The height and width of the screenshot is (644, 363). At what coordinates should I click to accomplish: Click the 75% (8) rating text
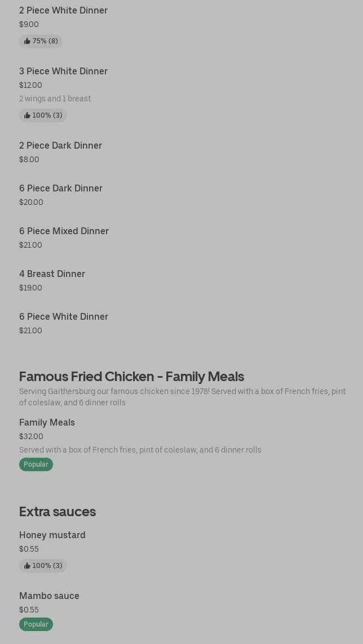[45, 41]
